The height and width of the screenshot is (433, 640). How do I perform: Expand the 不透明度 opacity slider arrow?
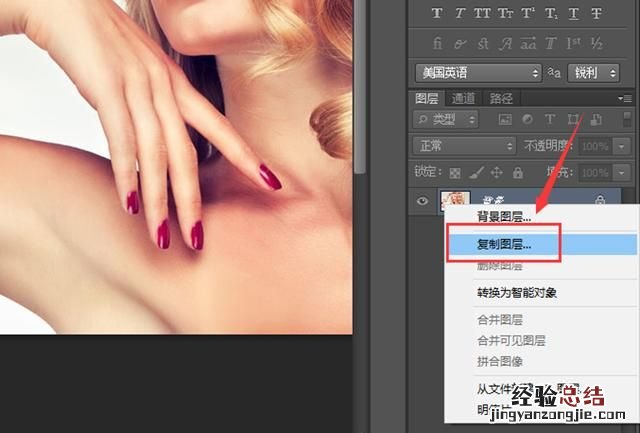(622, 147)
